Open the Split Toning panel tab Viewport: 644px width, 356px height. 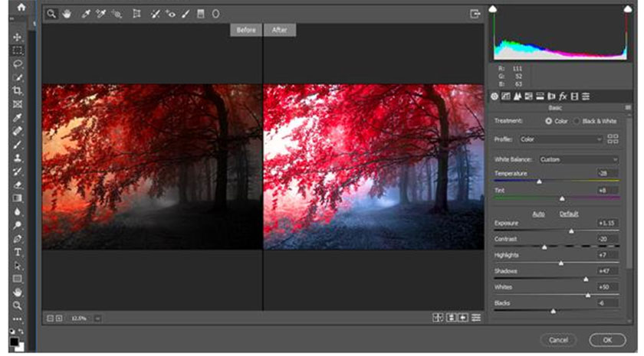coord(540,96)
